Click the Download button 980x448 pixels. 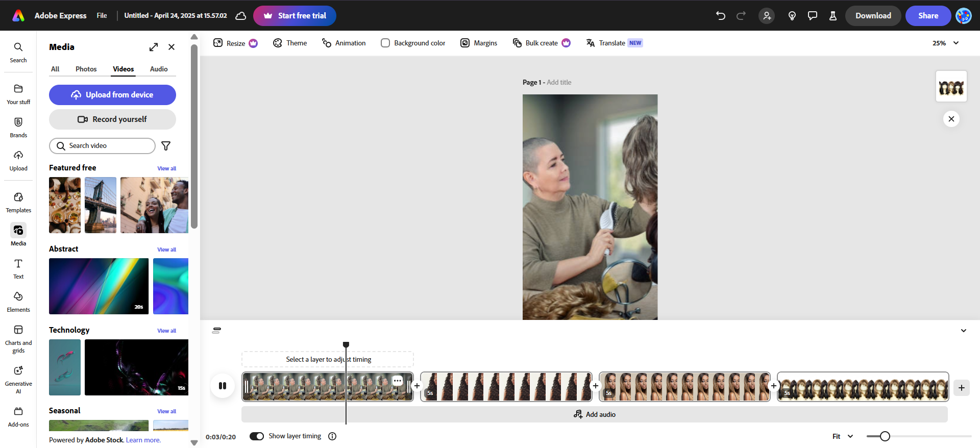873,16
